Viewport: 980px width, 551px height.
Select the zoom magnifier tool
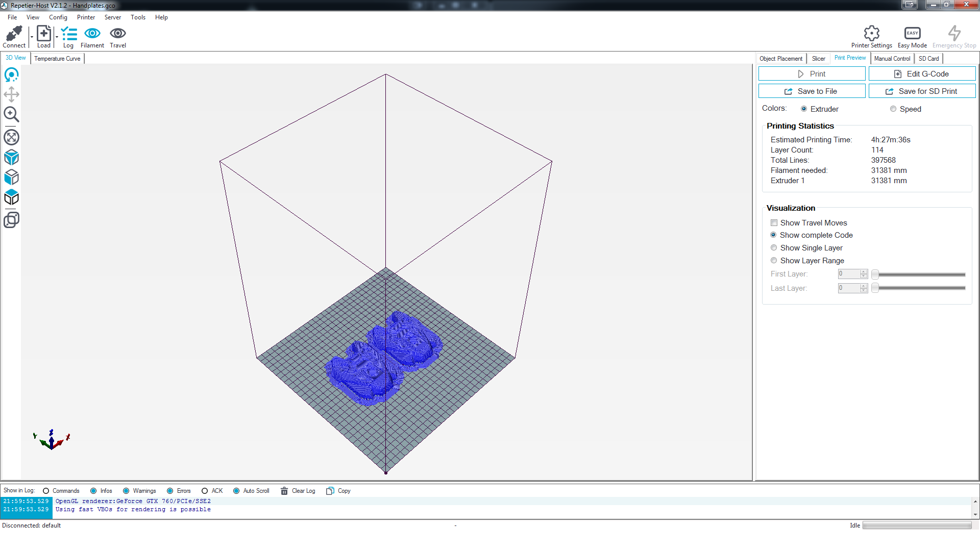(x=11, y=114)
